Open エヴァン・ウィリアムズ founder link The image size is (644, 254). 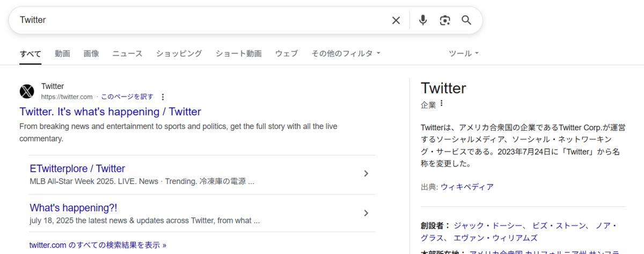[x=496, y=237]
